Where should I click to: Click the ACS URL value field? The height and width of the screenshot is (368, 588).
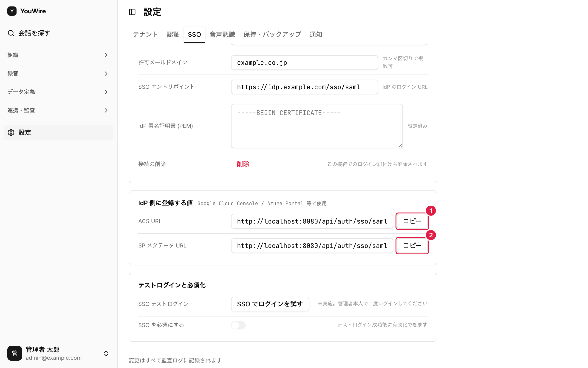coord(312,221)
